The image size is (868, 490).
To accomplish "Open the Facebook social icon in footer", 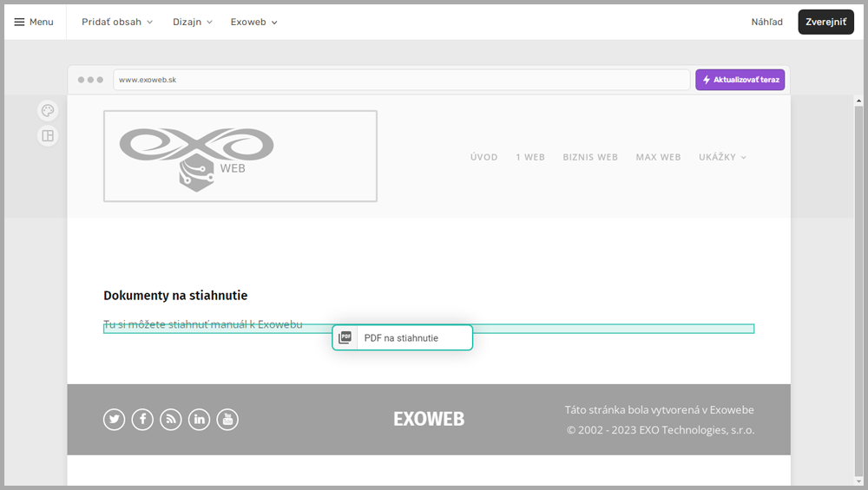I will click(142, 420).
